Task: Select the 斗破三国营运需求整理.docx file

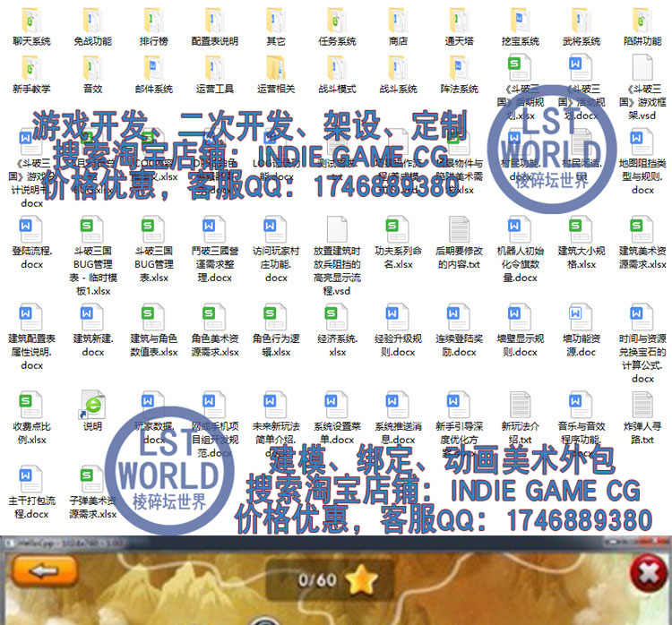Action: [215, 250]
